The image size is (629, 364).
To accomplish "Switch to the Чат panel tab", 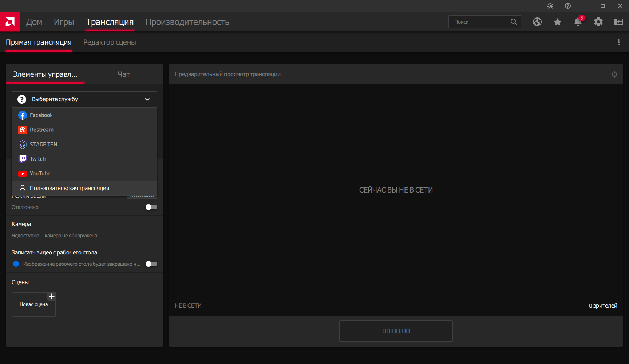I will [x=124, y=74].
